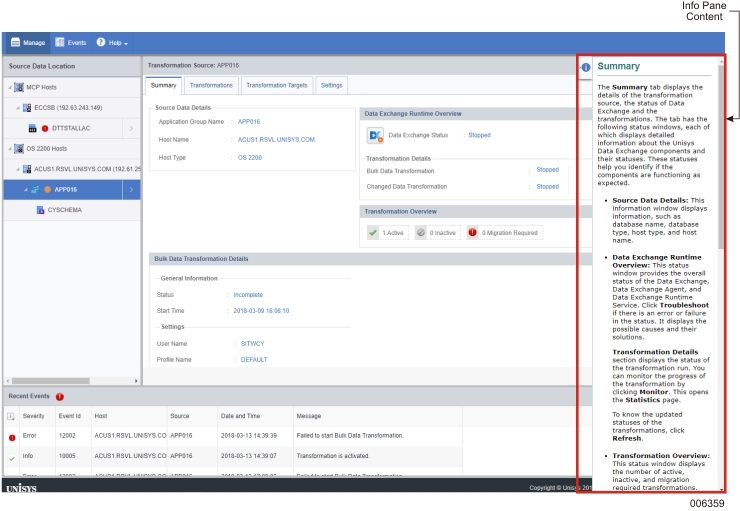Click the 0 Inactive gray icon
Viewport: 740px width, 511px height.
pyautogui.click(x=420, y=233)
